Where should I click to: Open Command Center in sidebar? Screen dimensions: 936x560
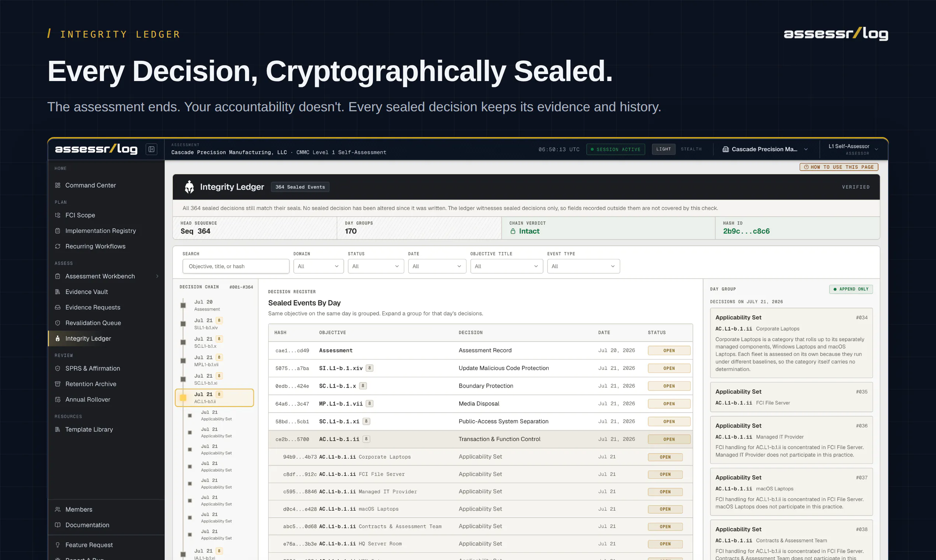point(90,185)
